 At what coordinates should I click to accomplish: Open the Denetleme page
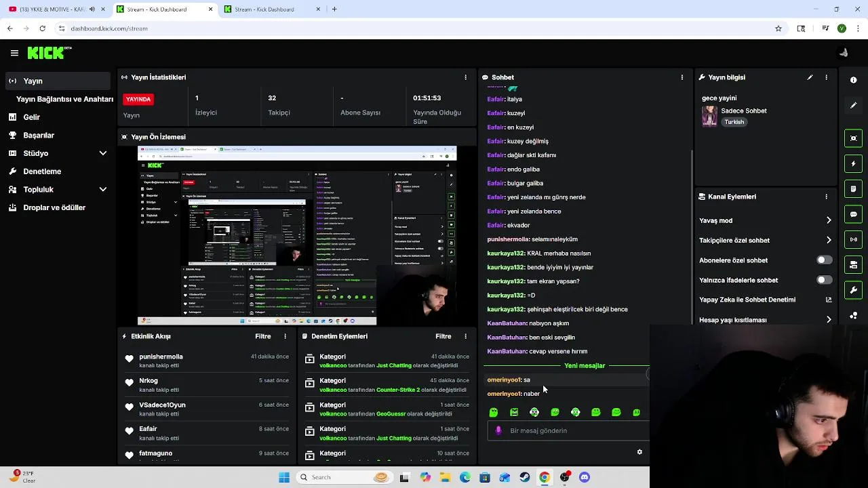click(42, 171)
